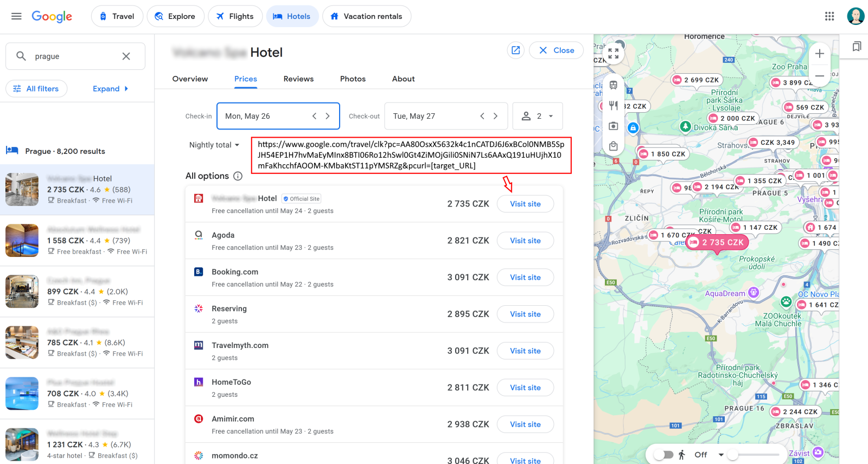Select previous check-out date

[x=482, y=116]
